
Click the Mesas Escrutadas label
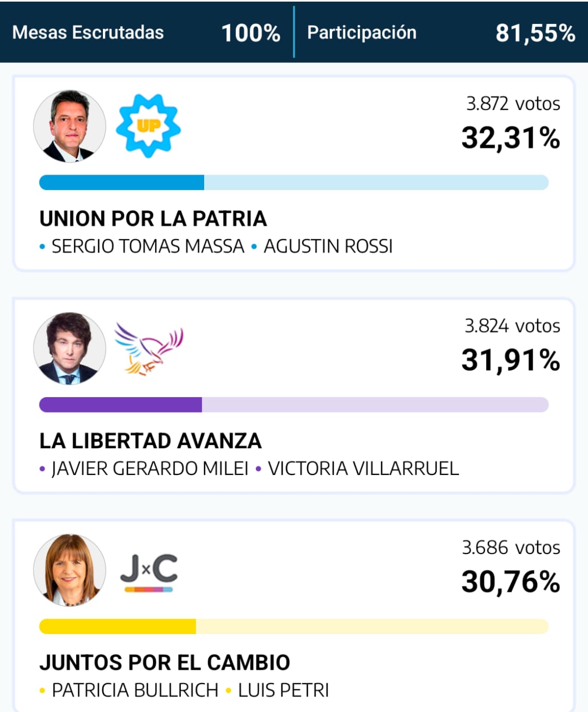tap(88, 32)
